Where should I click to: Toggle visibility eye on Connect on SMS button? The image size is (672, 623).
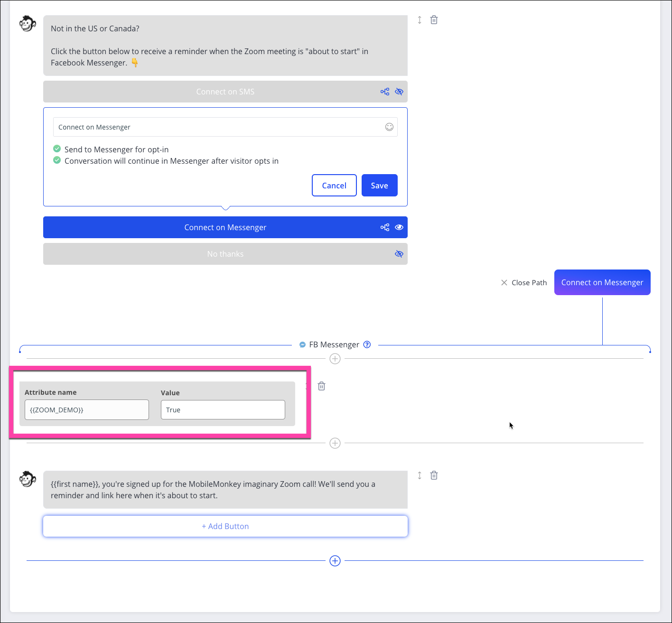[399, 92]
